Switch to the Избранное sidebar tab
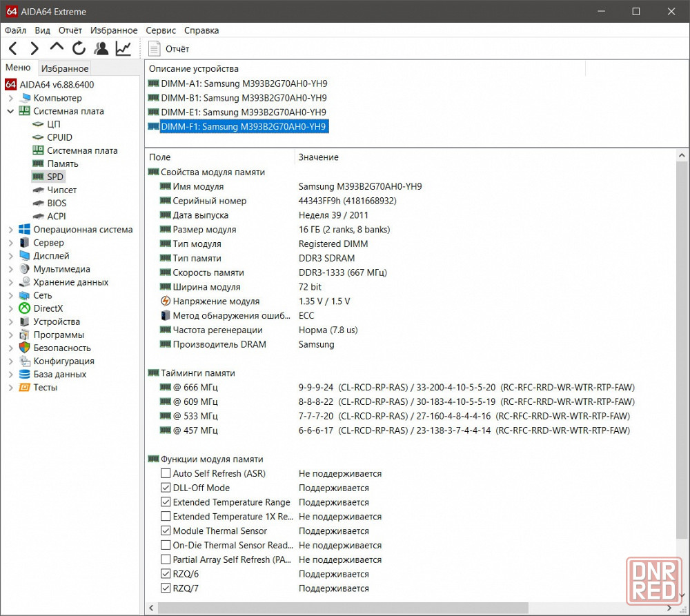This screenshot has width=690, height=616. coord(65,68)
